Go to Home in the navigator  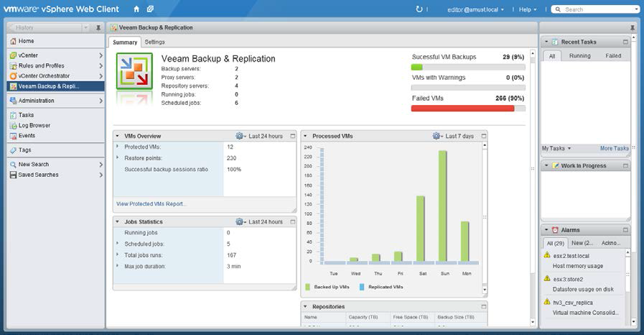(56, 41)
